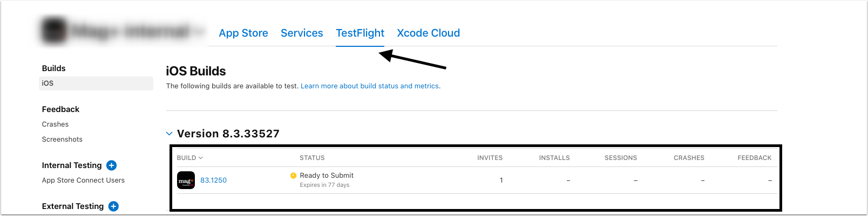868x216 pixels.
Task: Add a group with Internal Testing plus icon
Action: click(x=112, y=165)
